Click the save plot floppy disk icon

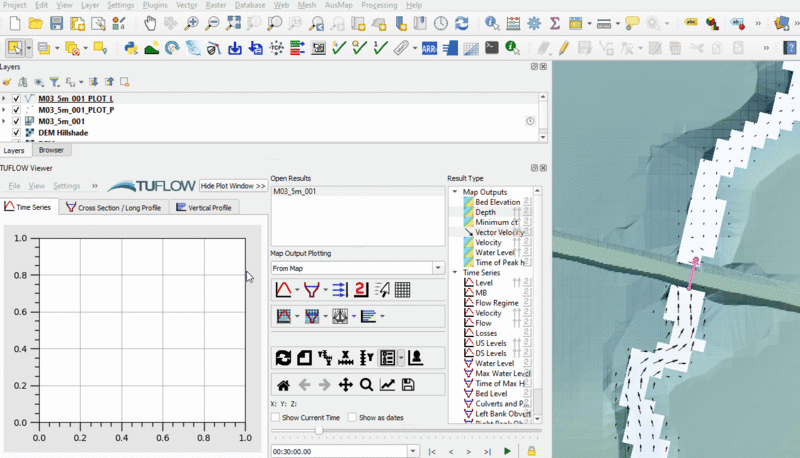pyautogui.click(x=408, y=385)
